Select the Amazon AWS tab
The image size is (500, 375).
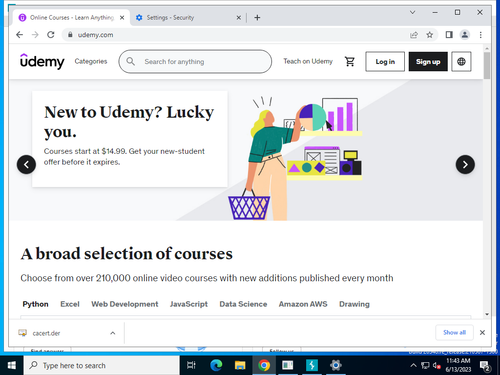(303, 304)
